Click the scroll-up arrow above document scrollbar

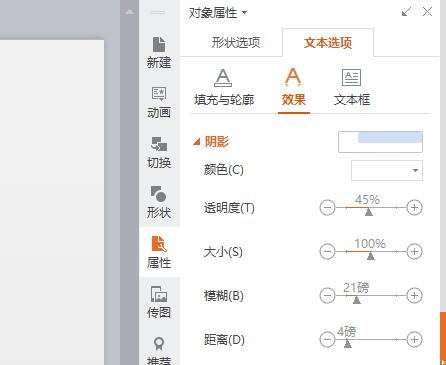click(x=130, y=12)
